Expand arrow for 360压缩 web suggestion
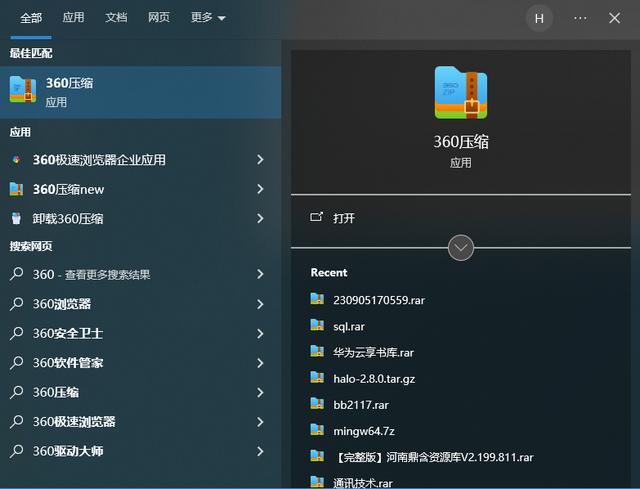Screen dimensions: 640x489 pos(260,392)
